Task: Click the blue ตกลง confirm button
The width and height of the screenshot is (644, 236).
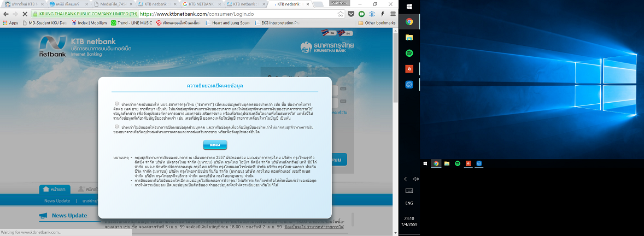Action: [x=215, y=144]
